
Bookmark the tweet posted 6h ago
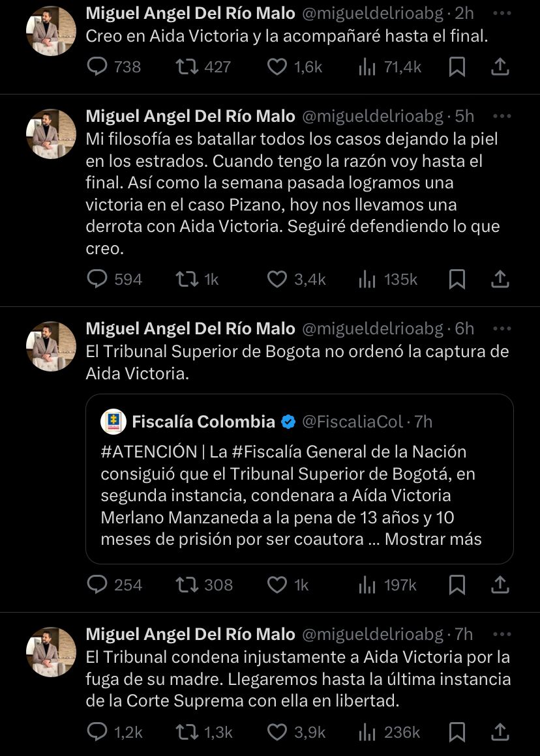tap(457, 585)
